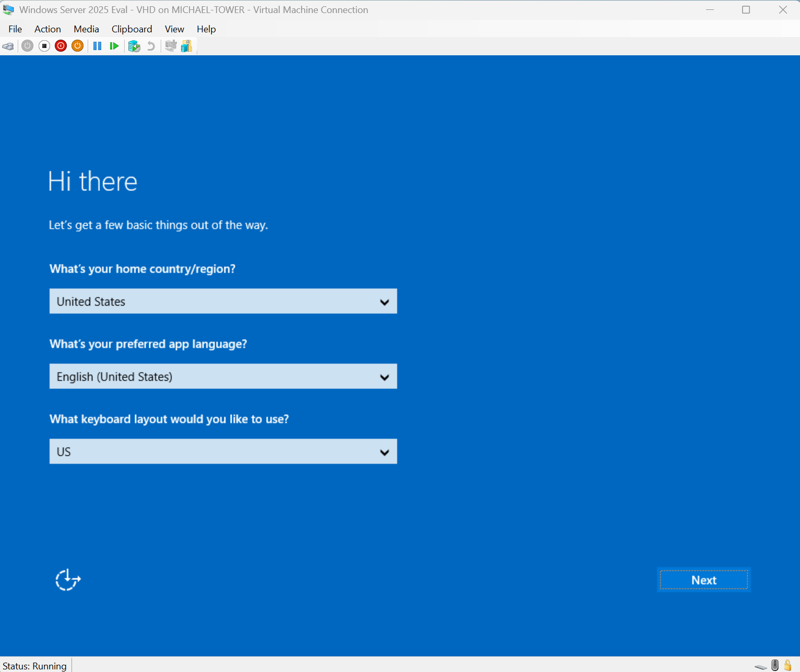Pause the virtual machine using the pause icon
800x672 pixels.
pos(97,46)
